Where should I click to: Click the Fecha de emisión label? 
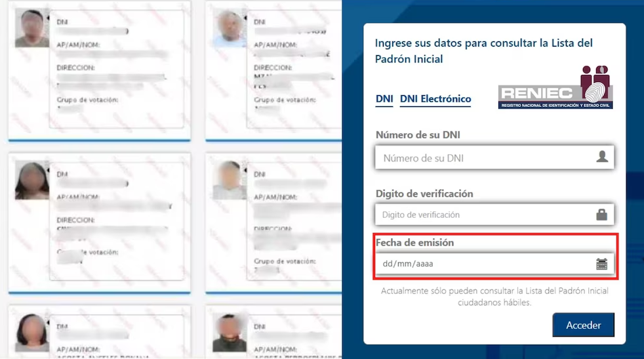click(414, 243)
